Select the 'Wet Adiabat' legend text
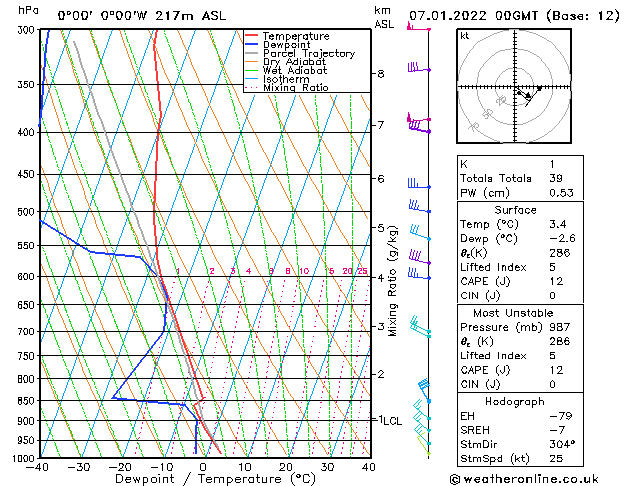 click(295, 70)
